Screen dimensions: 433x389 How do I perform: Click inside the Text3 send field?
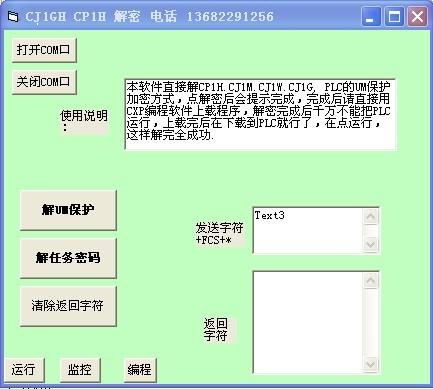(308, 230)
